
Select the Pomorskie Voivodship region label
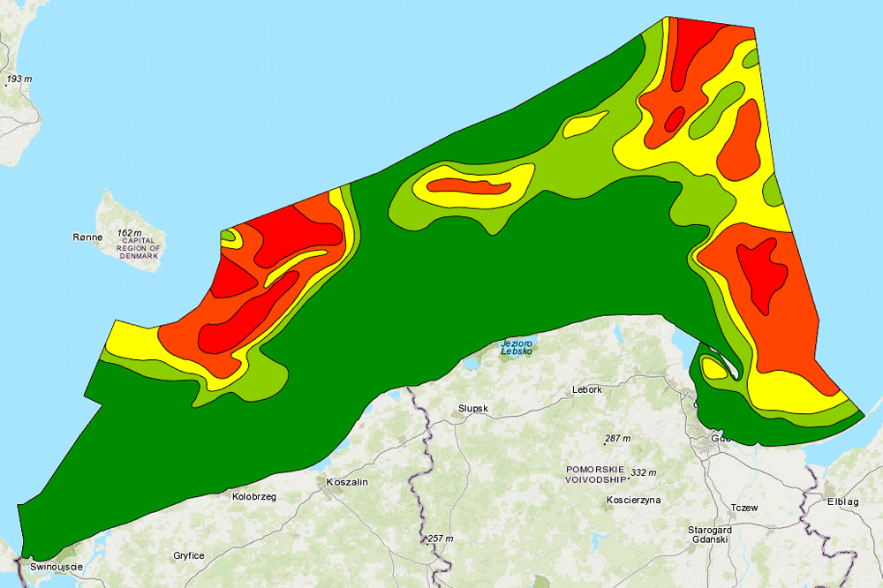(594, 473)
